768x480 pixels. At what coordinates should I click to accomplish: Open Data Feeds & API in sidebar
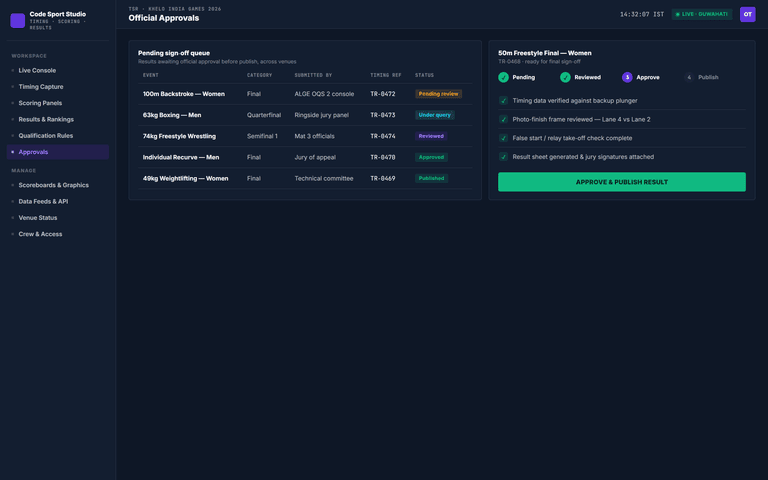[58, 201]
